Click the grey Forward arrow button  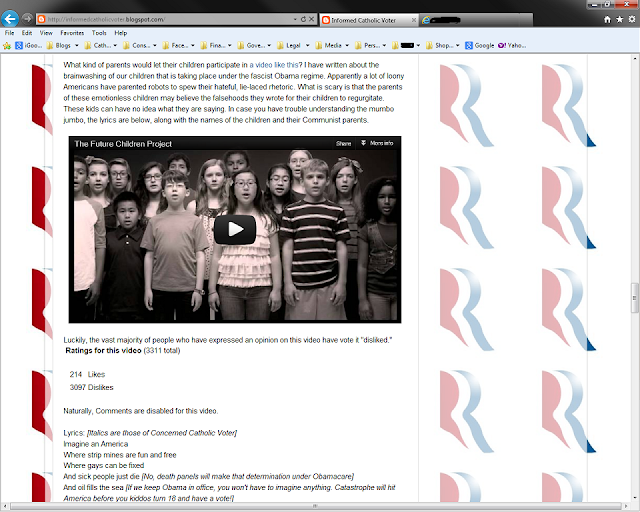pyautogui.click(x=27, y=18)
